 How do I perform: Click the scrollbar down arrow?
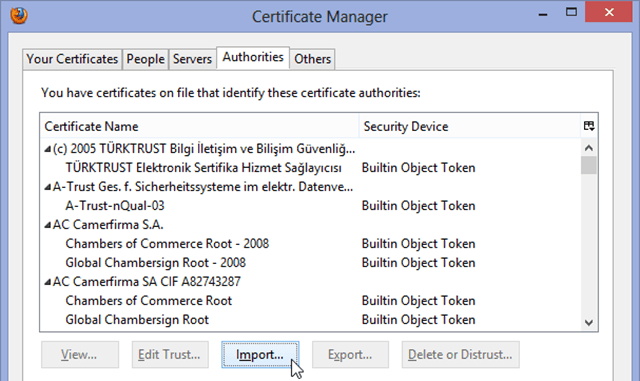[589, 323]
